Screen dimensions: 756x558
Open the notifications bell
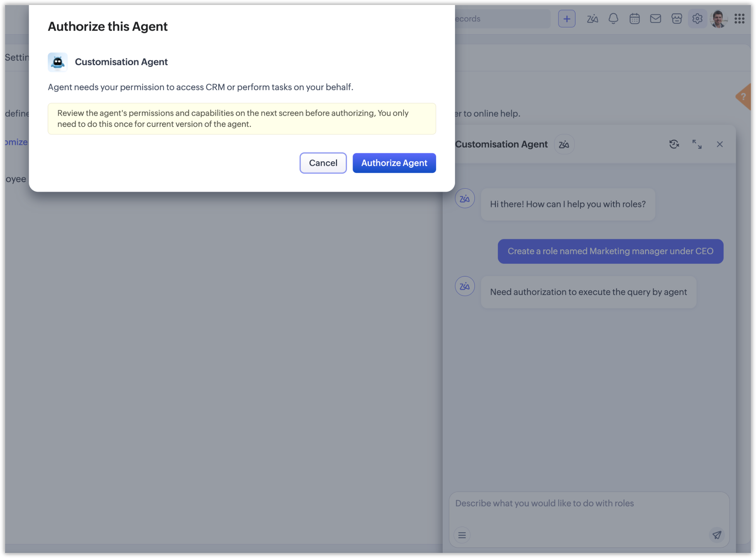613,18
